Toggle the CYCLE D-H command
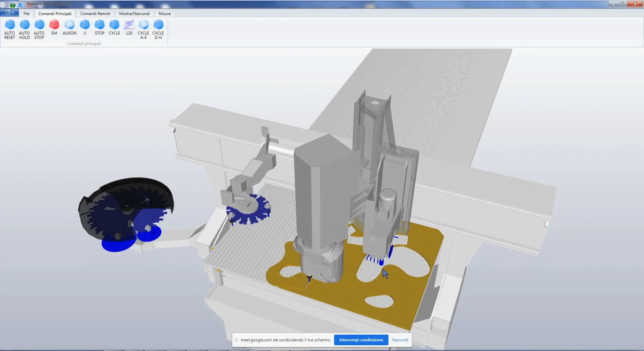This screenshot has height=351, width=644. point(158,25)
